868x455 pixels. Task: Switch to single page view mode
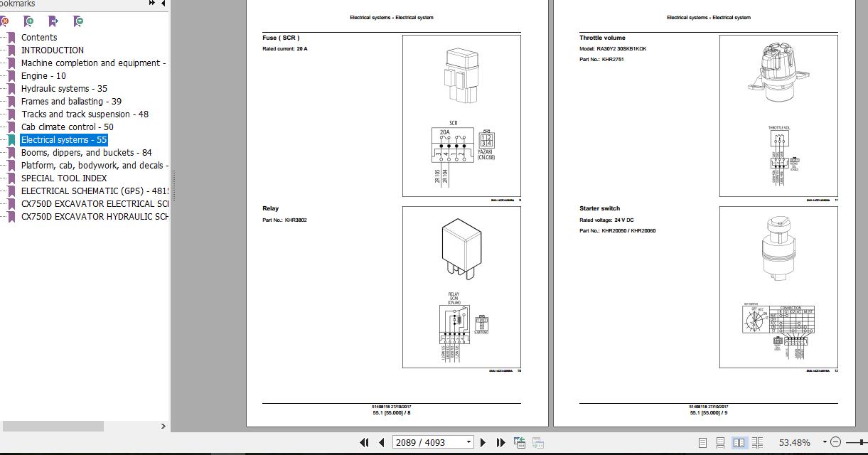pyautogui.click(x=704, y=444)
